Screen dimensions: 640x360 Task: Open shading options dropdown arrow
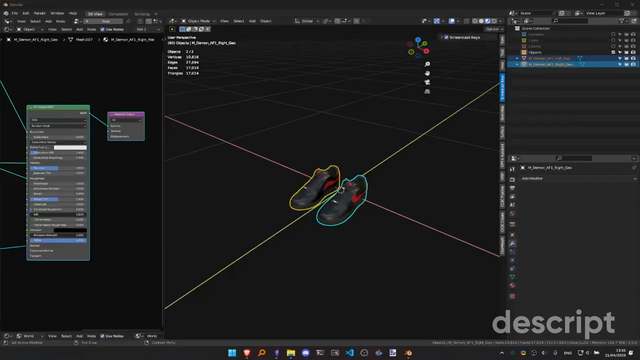coord(501,21)
